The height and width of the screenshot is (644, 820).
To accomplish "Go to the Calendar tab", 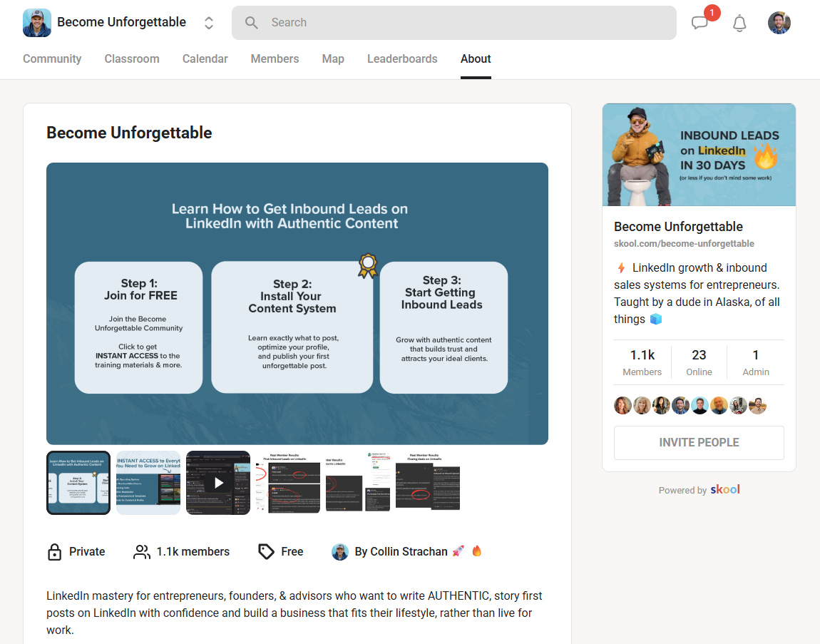I will pos(205,58).
